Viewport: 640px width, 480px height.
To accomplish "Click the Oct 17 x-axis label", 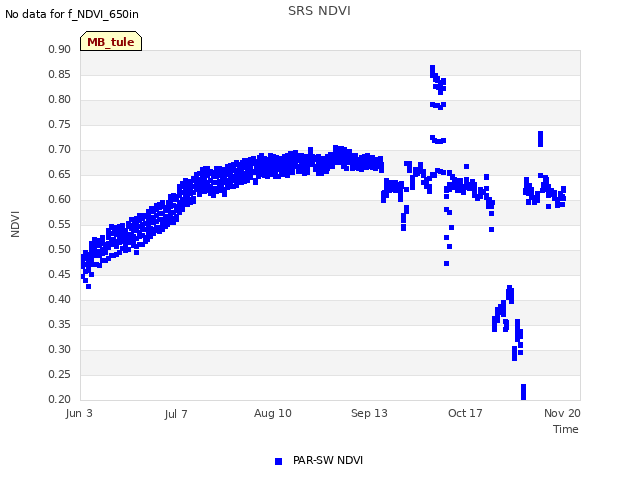I will pyautogui.click(x=465, y=413).
